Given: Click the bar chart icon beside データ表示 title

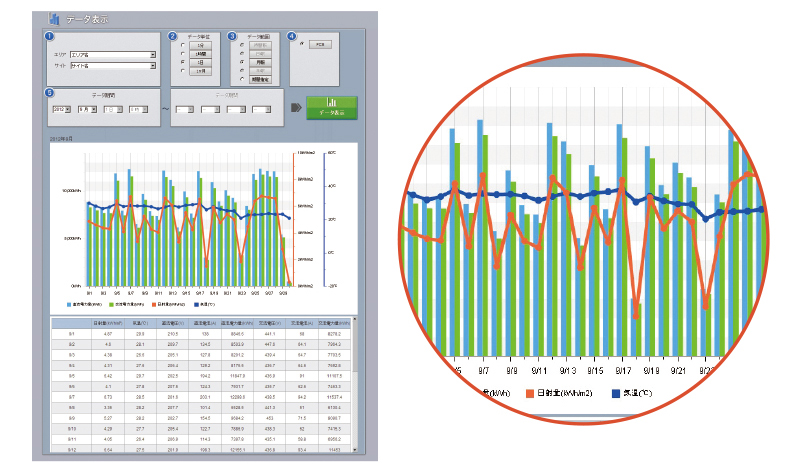Looking at the screenshot, I should click(54, 19).
